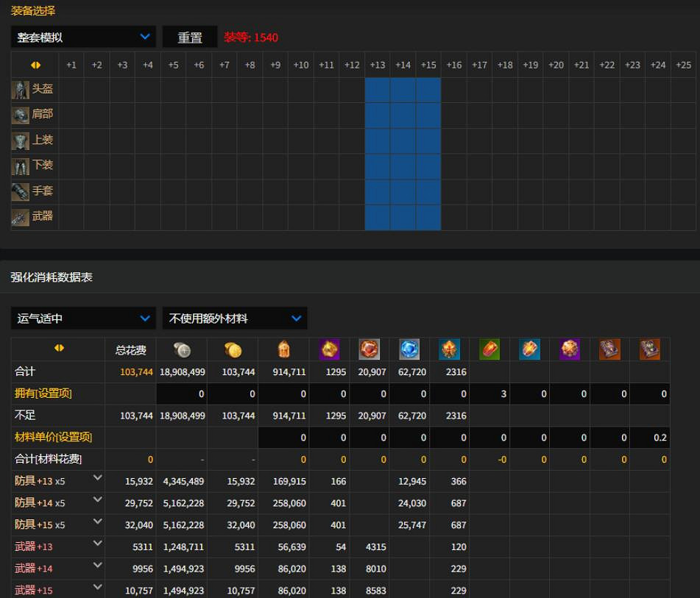The image size is (700, 598).
Task: Click the owned silver amount input field
Action: click(182, 394)
